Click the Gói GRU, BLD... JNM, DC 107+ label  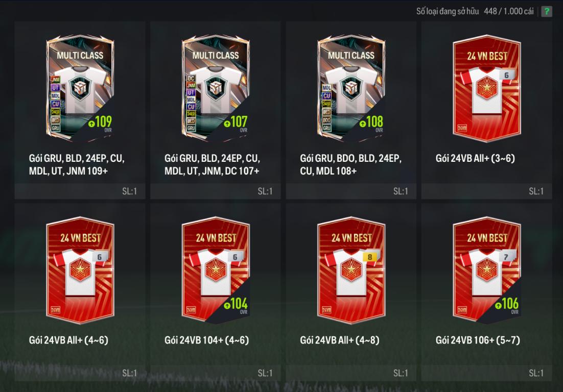pyautogui.click(x=212, y=165)
